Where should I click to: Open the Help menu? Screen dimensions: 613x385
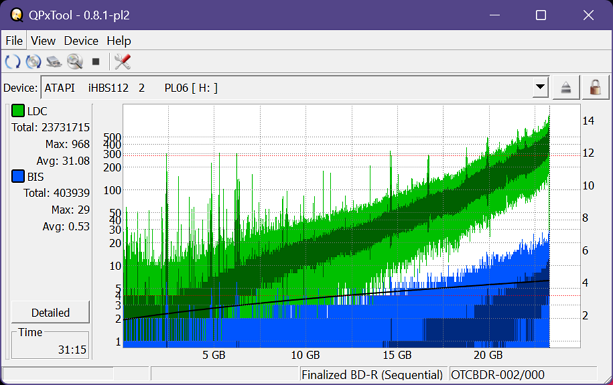(119, 41)
